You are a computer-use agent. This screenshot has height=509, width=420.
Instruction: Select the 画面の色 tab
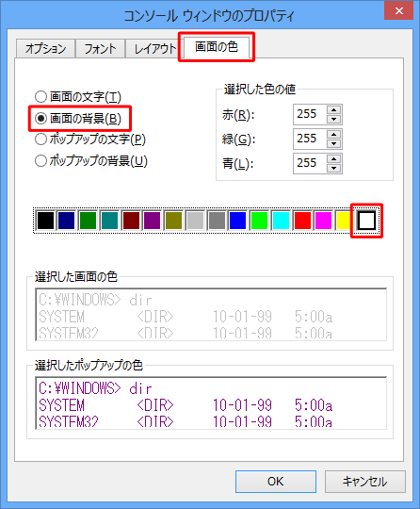[x=217, y=47]
